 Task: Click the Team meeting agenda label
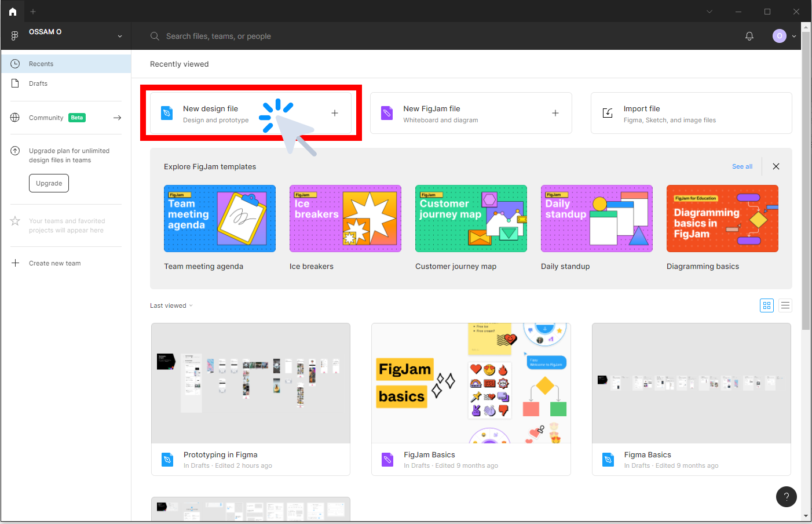pyautogui.click(x=203, y=267)
